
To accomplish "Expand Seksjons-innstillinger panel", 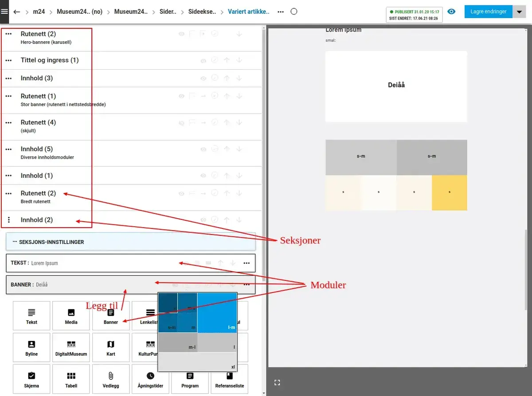I will click(x=131, y=242).
